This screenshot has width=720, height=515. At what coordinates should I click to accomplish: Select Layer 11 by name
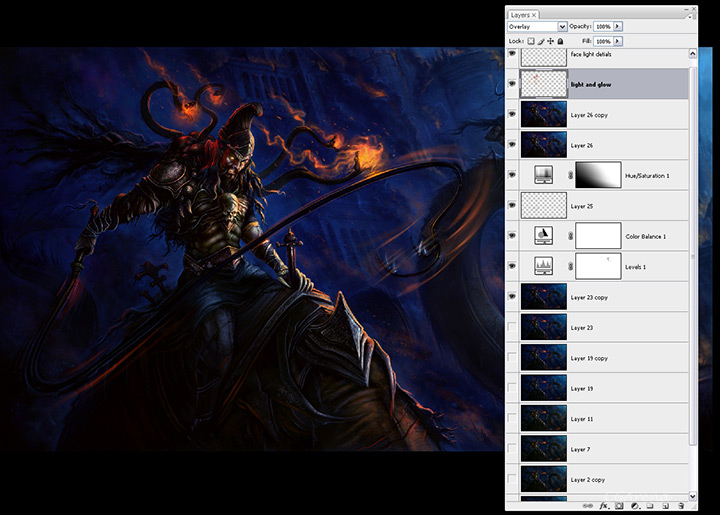coord(582,419)
